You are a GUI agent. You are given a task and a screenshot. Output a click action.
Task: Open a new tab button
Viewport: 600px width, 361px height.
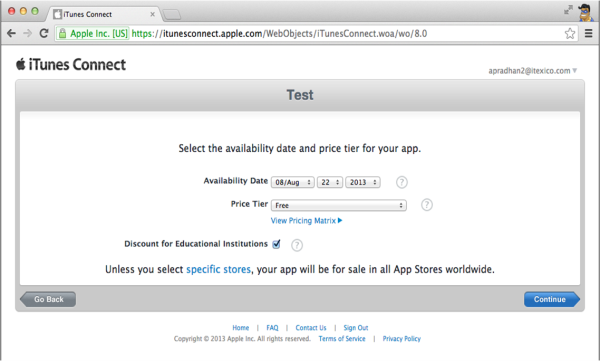[x=172, y=15]
